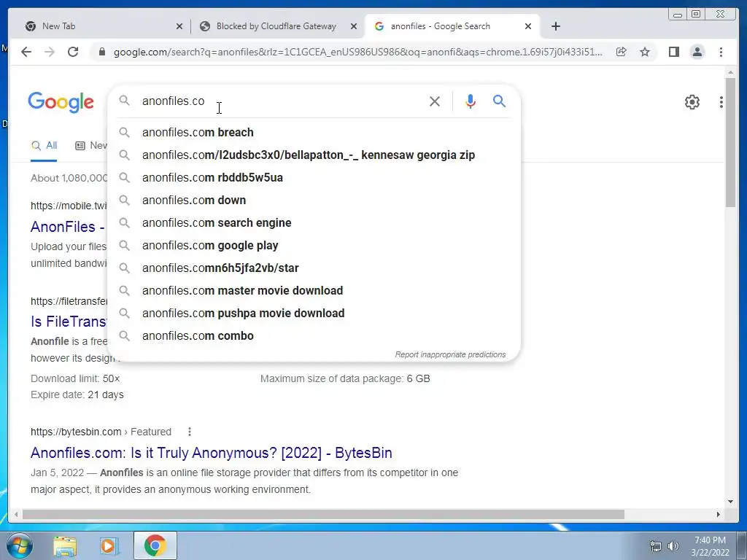Close the anonfiles Google Search tab
Screen dimensions: 747x560
[x=528, y=27]
